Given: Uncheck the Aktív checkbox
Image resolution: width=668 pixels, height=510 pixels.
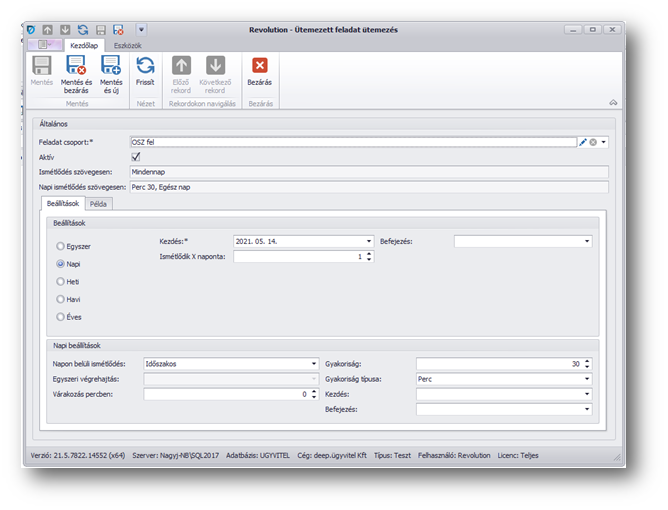Looking at the screenshot, I should pyautogui.click(x=136, y=157).
